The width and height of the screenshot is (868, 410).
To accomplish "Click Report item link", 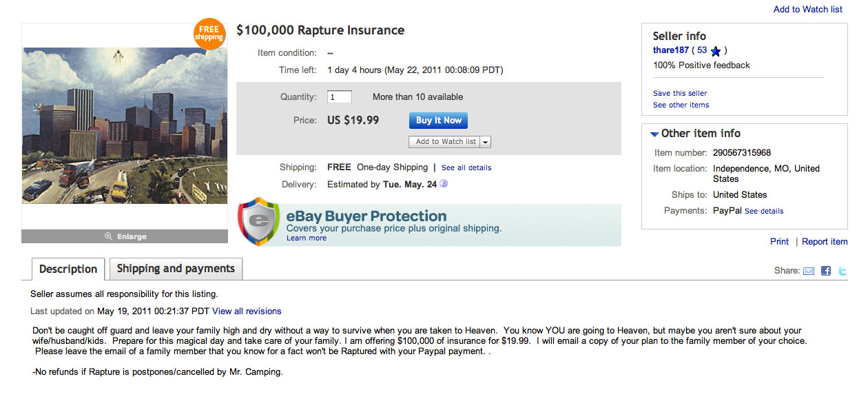I will (825, 241).
